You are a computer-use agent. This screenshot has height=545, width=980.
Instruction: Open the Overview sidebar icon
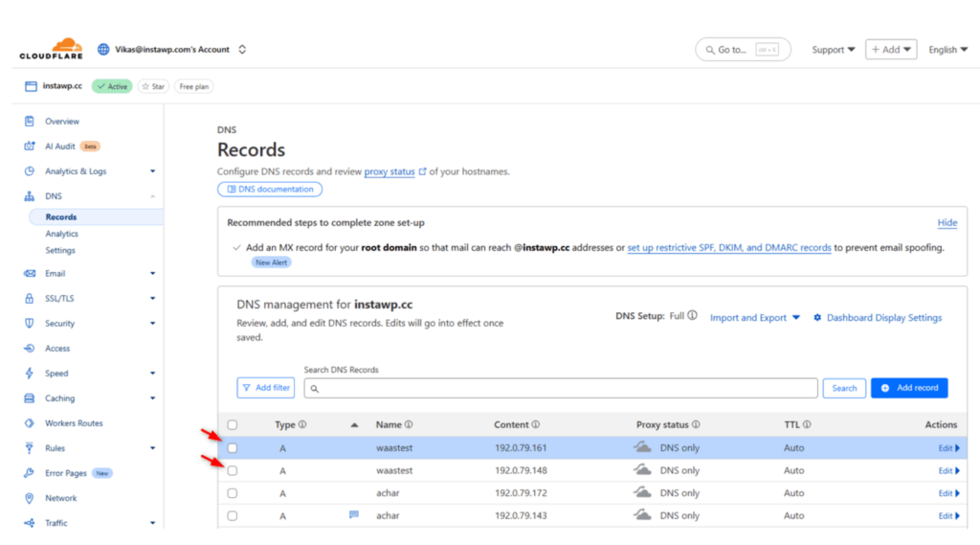[x=30, y=121]
